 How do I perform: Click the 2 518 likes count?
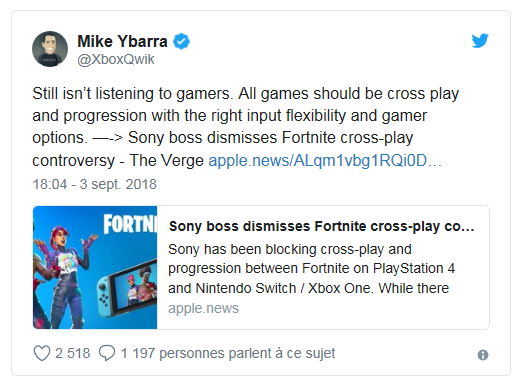coord(73,353)
